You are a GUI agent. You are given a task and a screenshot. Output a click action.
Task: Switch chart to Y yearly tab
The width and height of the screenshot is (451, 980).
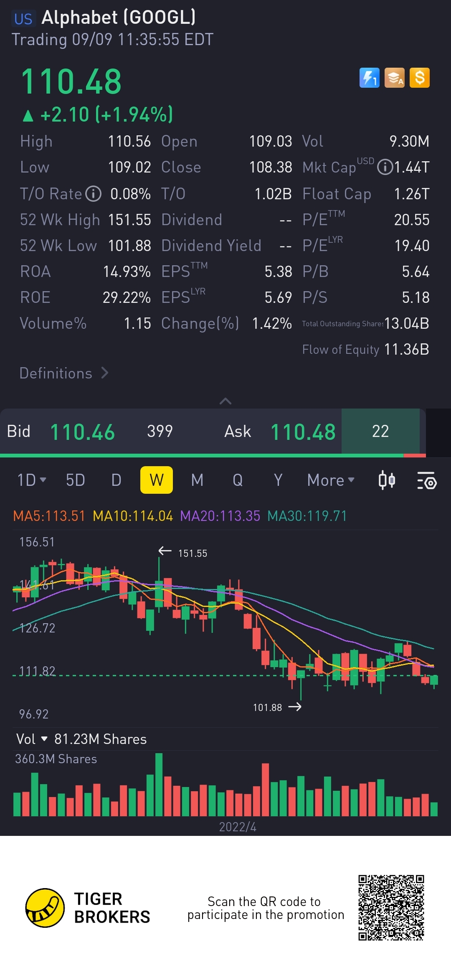tap(278, 480)
